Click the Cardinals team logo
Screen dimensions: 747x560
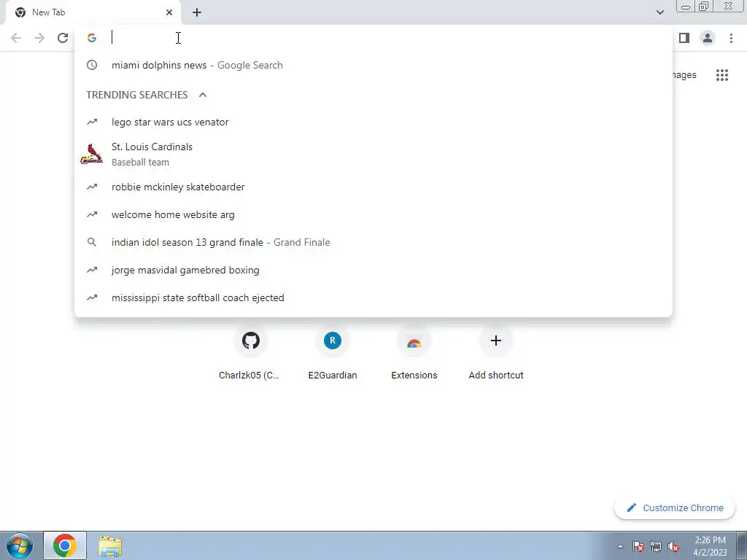click(x=91, y=155)
